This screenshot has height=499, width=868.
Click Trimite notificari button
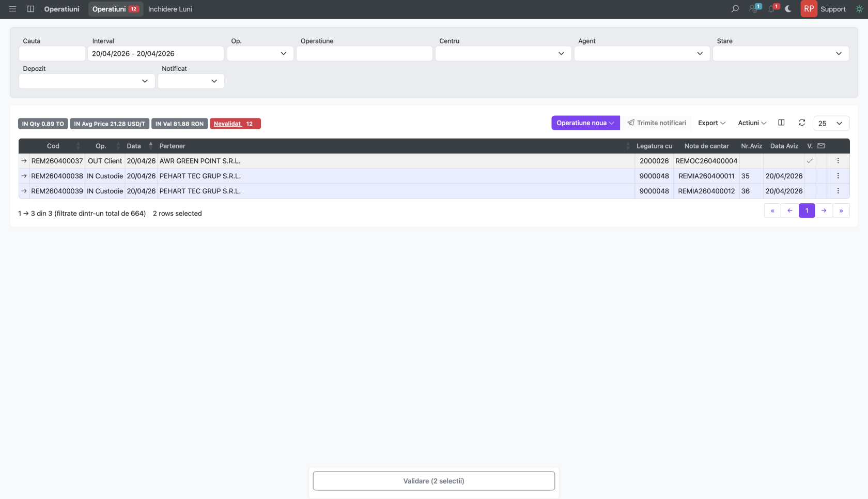point(656,123)
